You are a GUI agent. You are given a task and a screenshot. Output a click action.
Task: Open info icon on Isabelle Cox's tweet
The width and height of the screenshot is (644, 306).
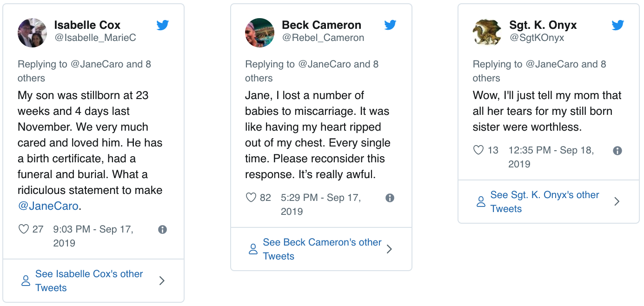[162, 229]
